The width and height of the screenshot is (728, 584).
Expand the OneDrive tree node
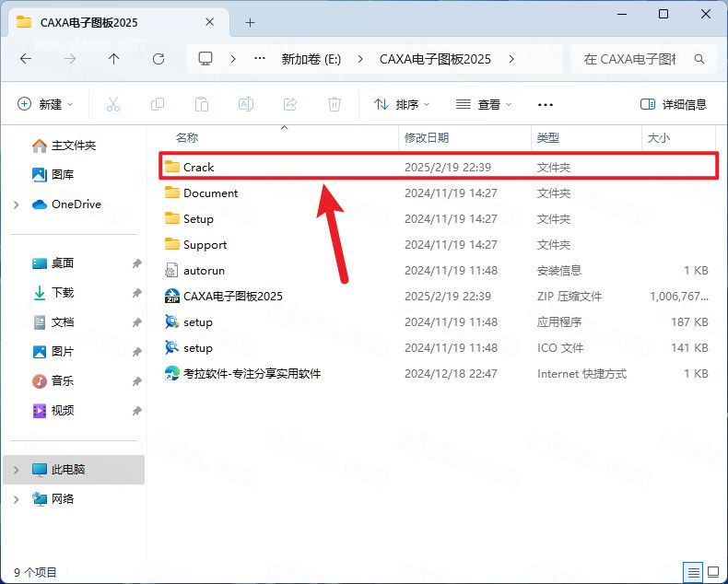pos(17,204)
